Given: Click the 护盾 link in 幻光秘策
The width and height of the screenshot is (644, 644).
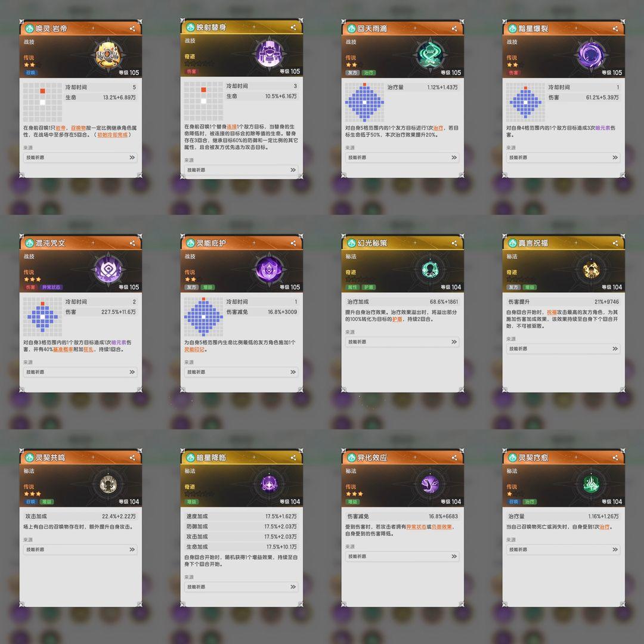Looking at the screenshot, I should tap(397, 319).
